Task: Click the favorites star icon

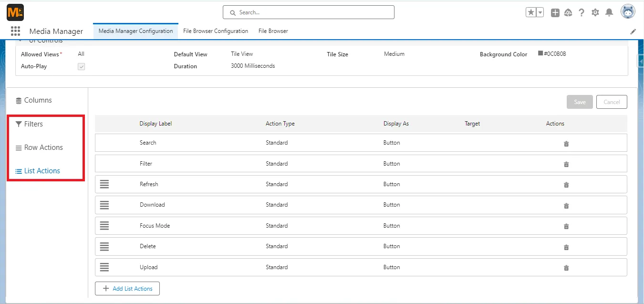Action: click(x=531, y=12)
